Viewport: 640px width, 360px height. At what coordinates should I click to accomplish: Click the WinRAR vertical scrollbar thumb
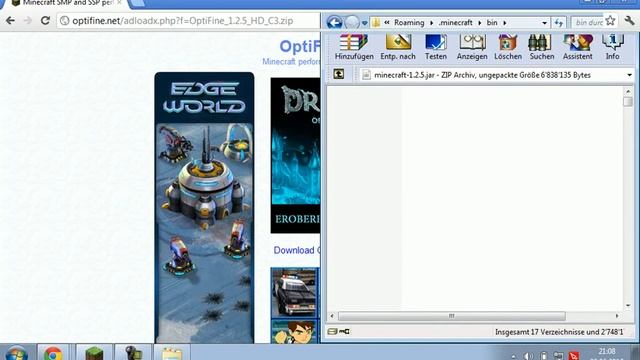[628, 101]
